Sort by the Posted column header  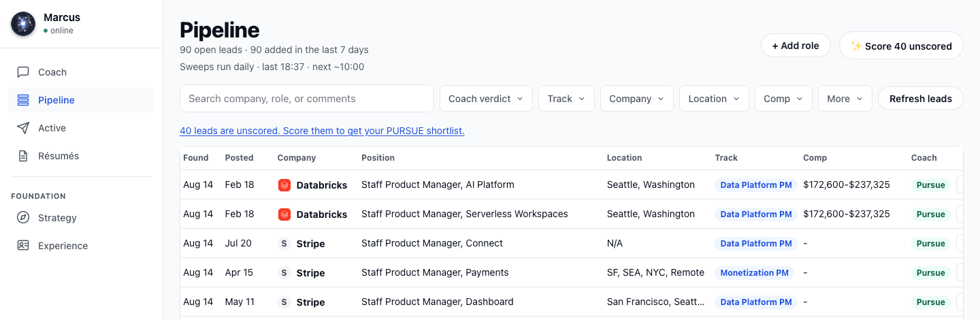[x=239, y=158]
